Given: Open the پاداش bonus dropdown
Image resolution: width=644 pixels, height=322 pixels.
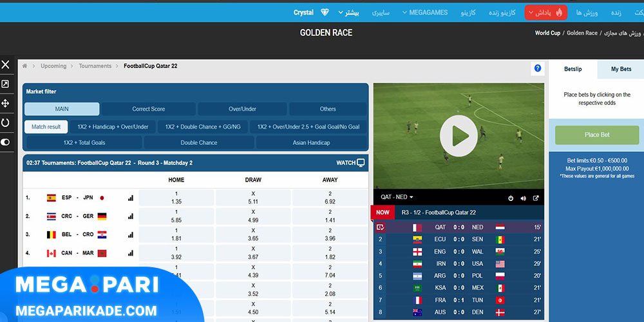Looking at the screenshot, I should 546,12.
